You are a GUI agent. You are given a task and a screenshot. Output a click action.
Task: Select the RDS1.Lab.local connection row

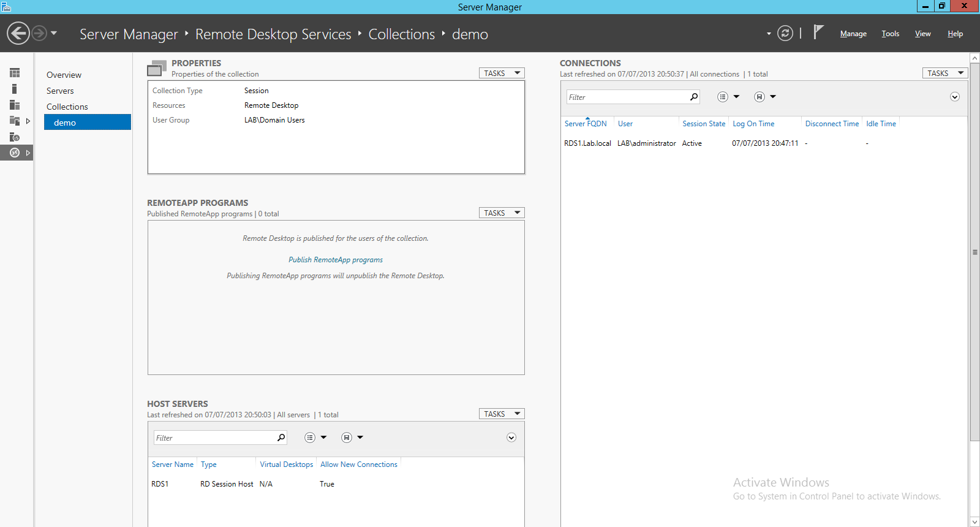(764, 143)
